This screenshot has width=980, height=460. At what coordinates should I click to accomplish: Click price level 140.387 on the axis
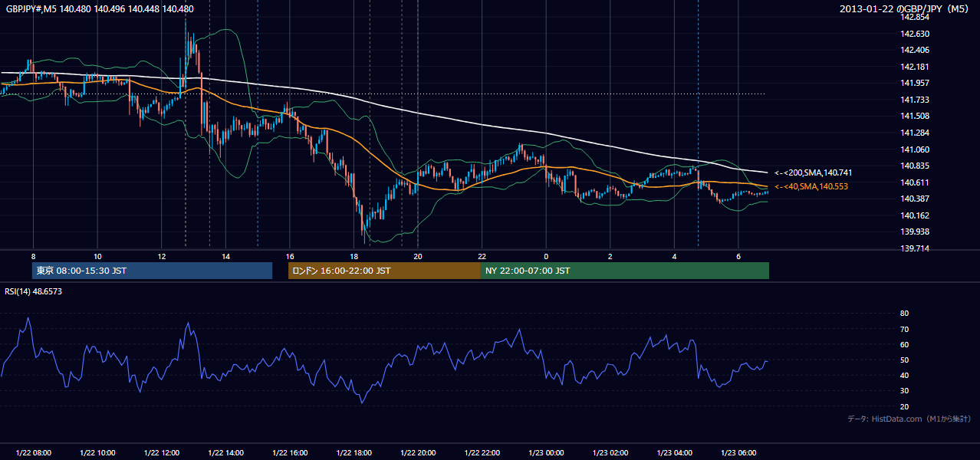914,199
